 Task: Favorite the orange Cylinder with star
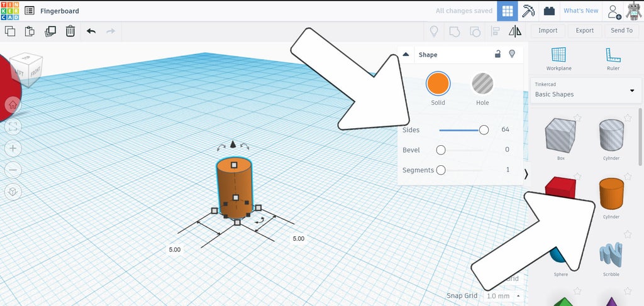[627, 176]
